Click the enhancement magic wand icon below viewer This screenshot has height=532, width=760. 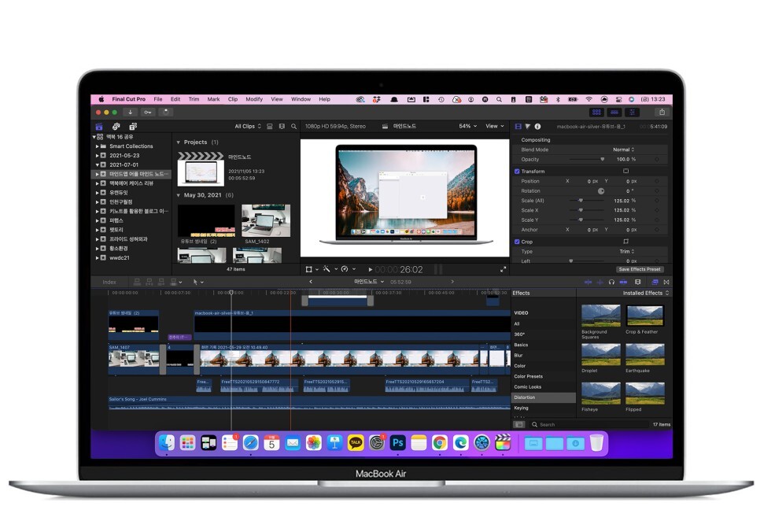point(327,269)
